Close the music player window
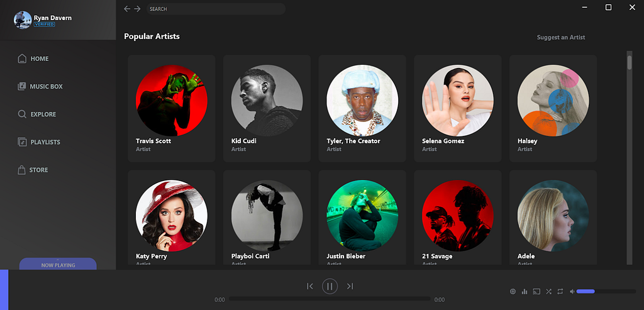Screen dimensions: 644x310 [x=633, y=8]
